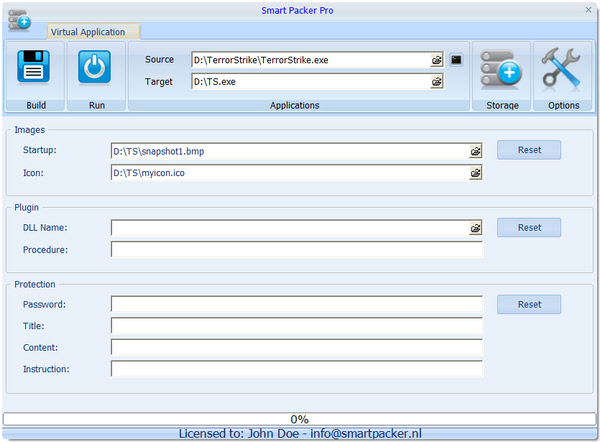Click the console icon beside Source field

click(x=456, y=60)
